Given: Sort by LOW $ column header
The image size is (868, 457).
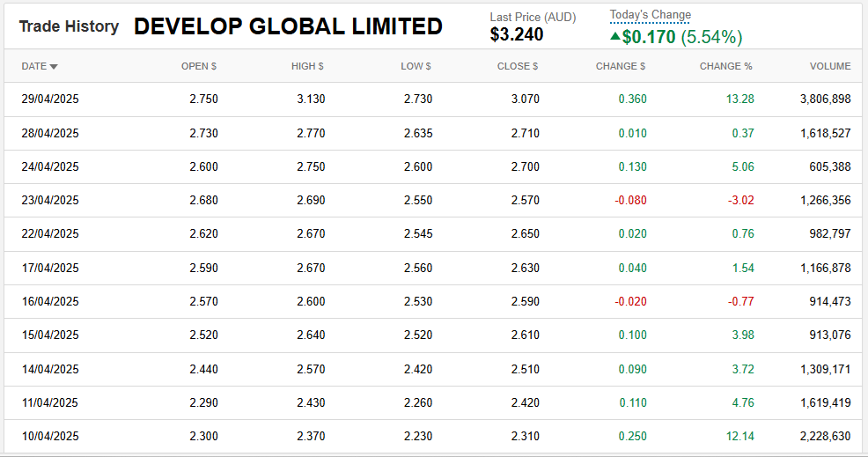Looking at the screenshot, I should (x=416, y=66).
